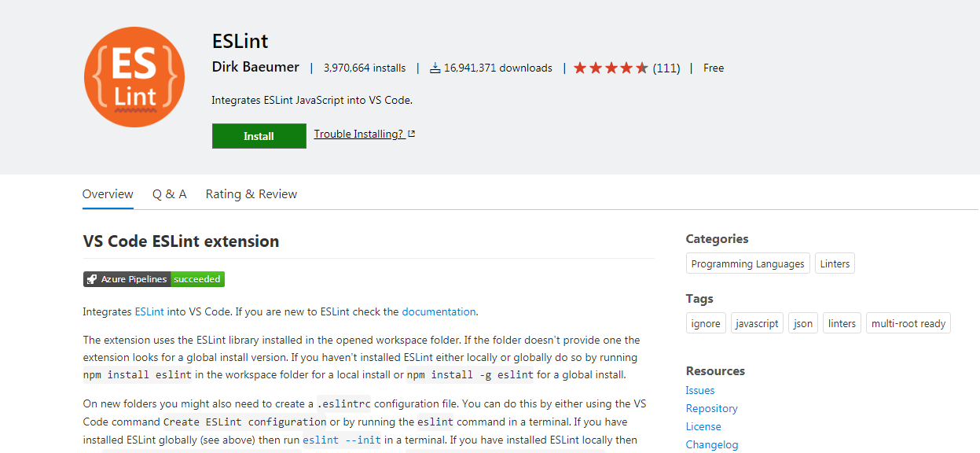
Task: Open the Linters category
Action: pyautogui.click(x=835, y=264)
